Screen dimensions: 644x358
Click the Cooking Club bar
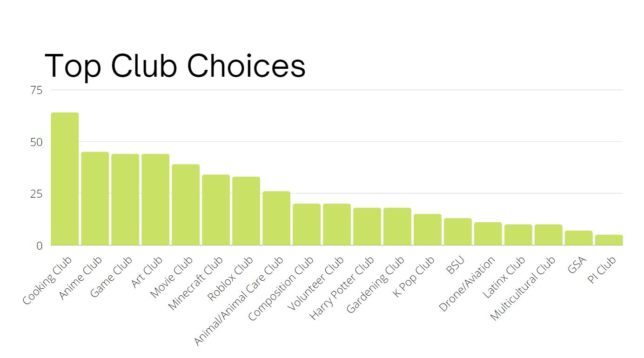tap(65, 179)
